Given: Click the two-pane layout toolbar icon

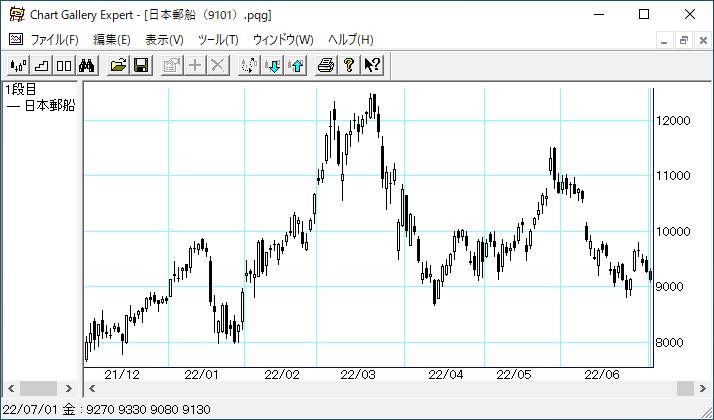Looking at the screenshot, I should pos(63,66).
